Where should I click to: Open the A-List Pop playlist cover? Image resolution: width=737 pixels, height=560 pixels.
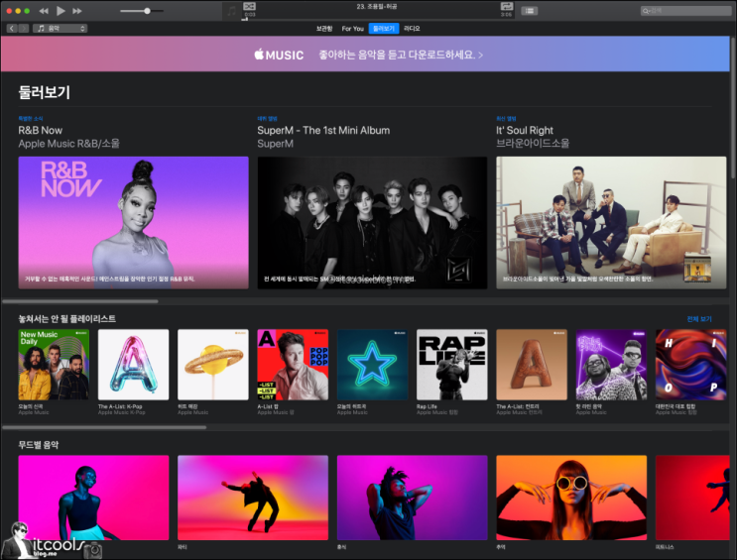pos(293,365)
